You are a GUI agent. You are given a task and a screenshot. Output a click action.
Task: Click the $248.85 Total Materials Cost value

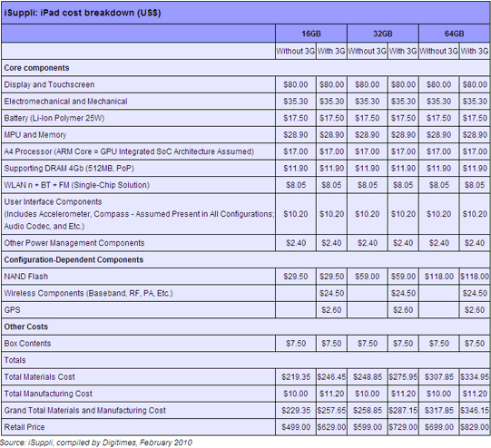pos(367,377)
